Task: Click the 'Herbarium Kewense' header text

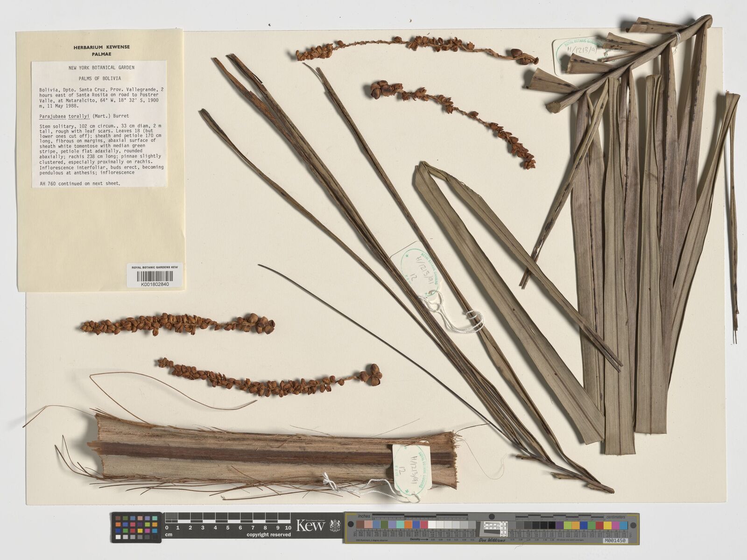Action: 101,47
